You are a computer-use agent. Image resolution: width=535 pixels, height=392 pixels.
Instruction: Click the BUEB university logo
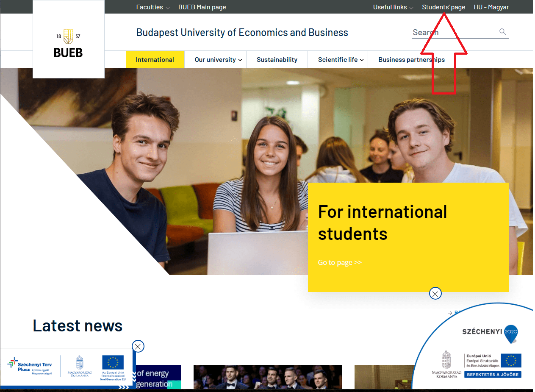click(x=68, y=44)
